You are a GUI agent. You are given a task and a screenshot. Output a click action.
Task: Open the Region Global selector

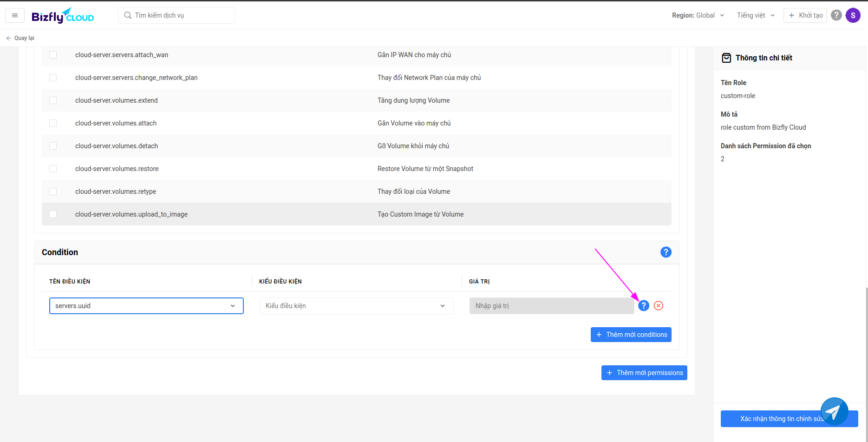pos(698,15)
